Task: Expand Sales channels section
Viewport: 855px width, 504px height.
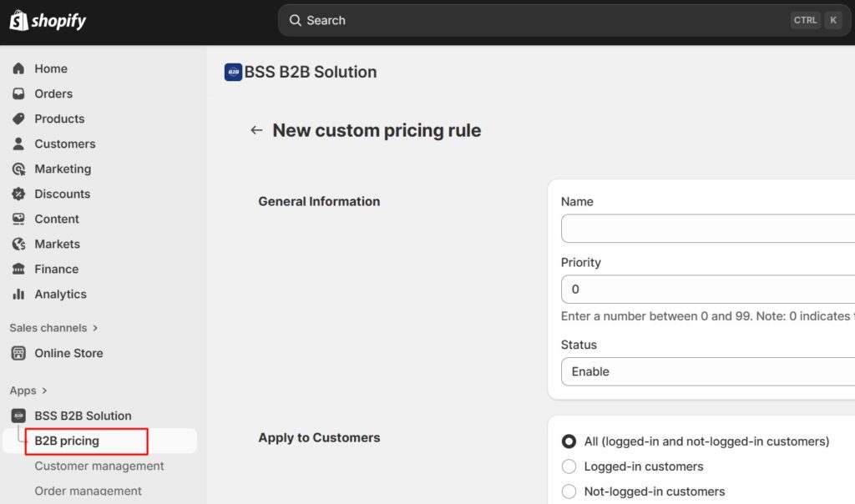Action: (53, 328)
